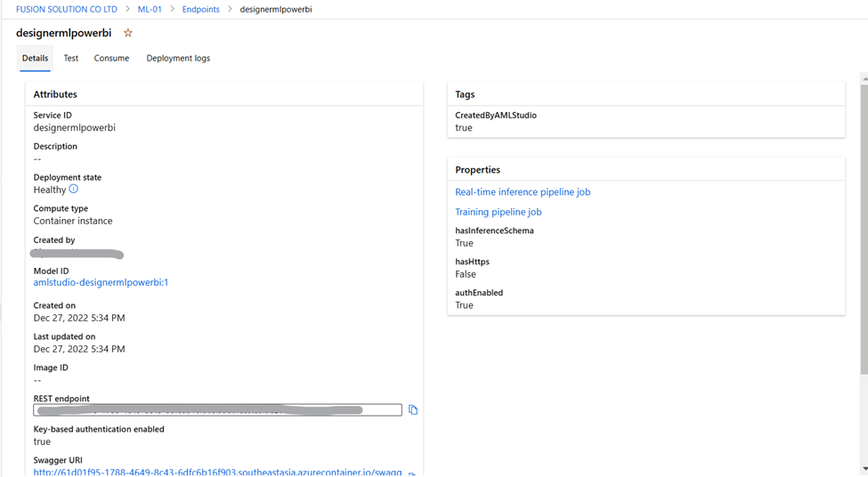Favorite the designermlpowerbi endpoint with the star icon
This screenshot has height=477, width=868.
(128, 33)
